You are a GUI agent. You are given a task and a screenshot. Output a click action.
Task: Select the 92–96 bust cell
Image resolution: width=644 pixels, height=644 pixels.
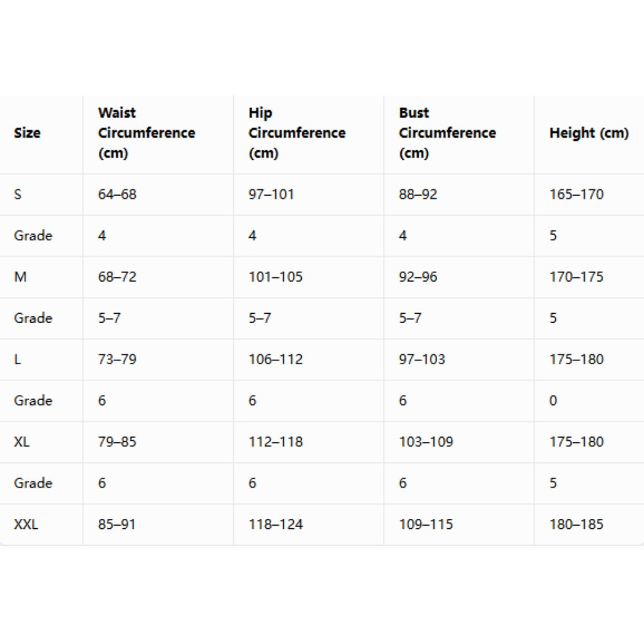point(418,277)
